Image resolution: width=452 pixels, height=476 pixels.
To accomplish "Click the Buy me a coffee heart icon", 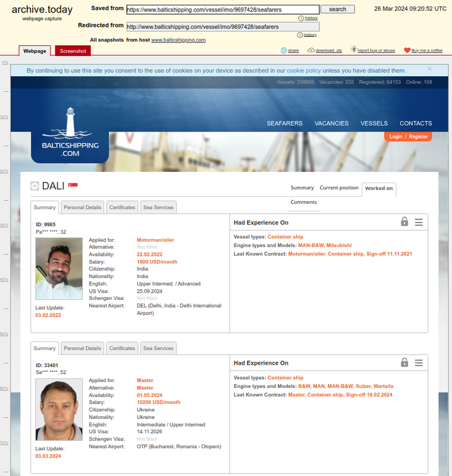I will pyautogui.click(x=407, y=51).
